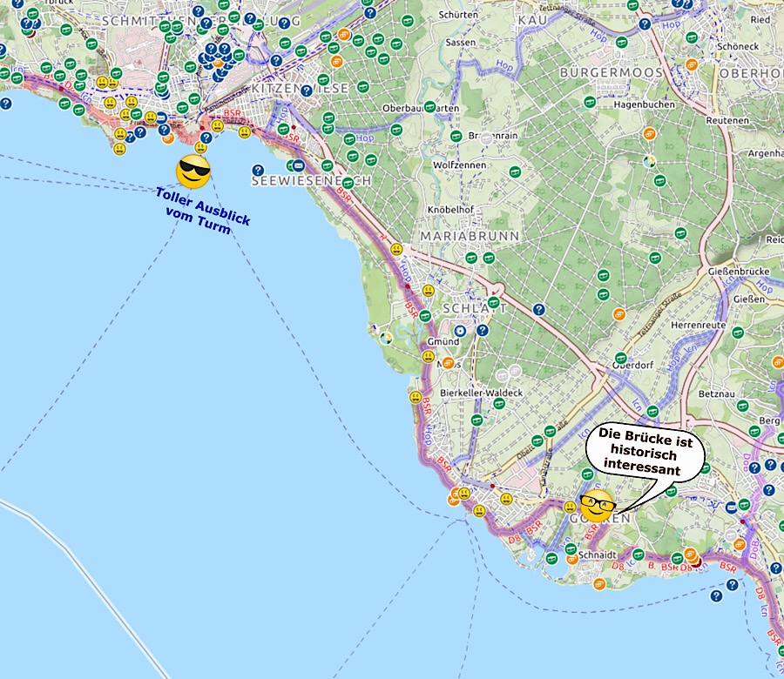Click the large sunglasses smiley by the lake
Image resolution: width=784 pixels, height=679 pixels.
point(193,171)
